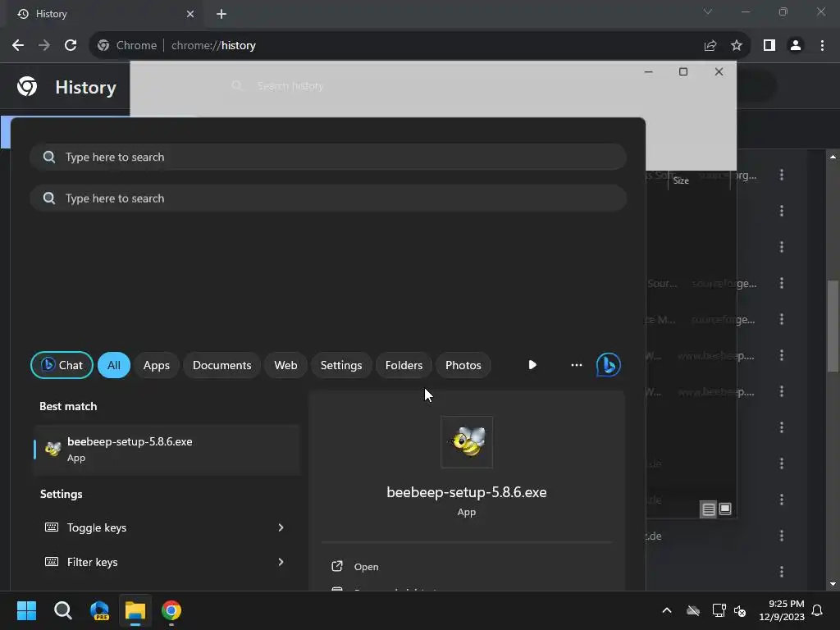Click the second Type here to search box
The height and width of the screenshot is (630, 840).
(x=328, y=199)
